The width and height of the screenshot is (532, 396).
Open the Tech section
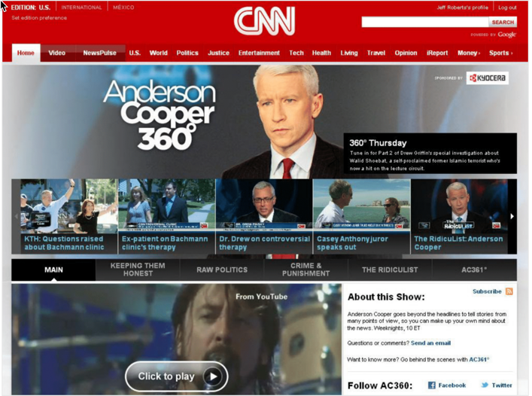(296, 53)
